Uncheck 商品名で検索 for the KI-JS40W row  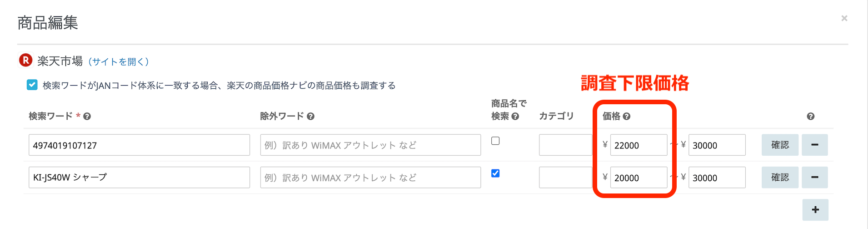pyautogui.click(x=495, y=173)
